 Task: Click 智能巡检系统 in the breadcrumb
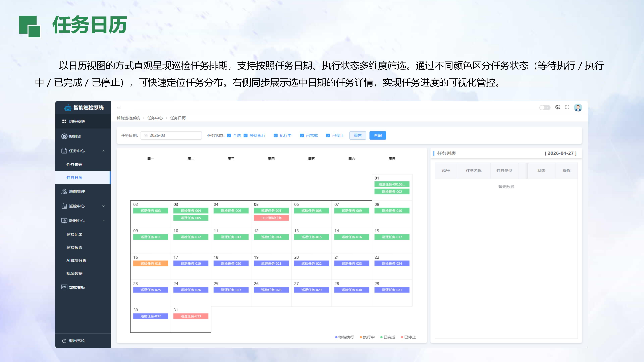(x=128, y=118)
